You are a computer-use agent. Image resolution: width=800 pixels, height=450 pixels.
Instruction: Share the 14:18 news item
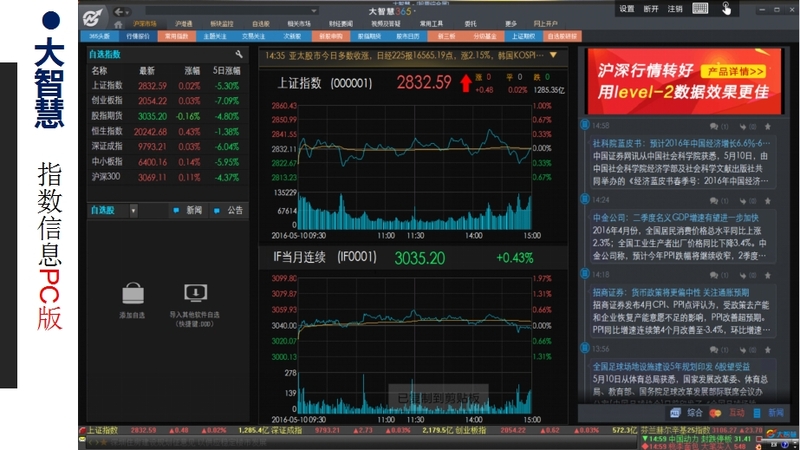point(743,276)
